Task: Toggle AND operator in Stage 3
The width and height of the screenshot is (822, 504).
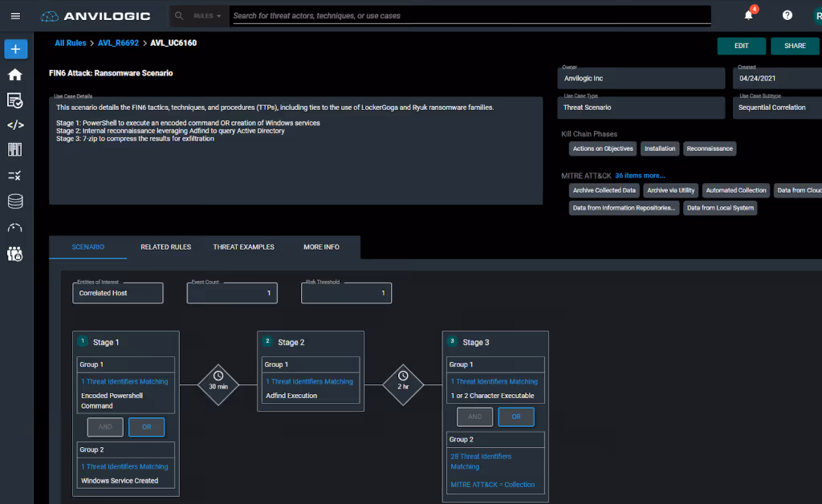Action: 475,417
